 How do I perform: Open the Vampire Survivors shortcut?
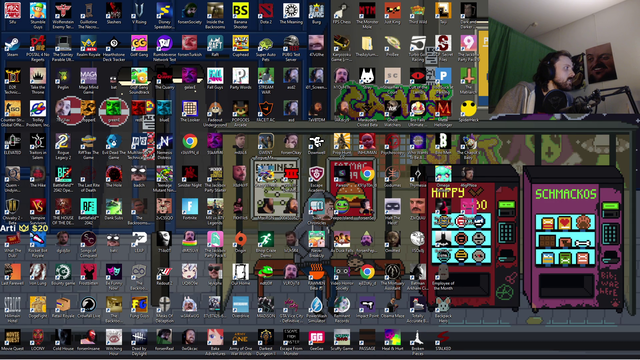pos(38,207)
